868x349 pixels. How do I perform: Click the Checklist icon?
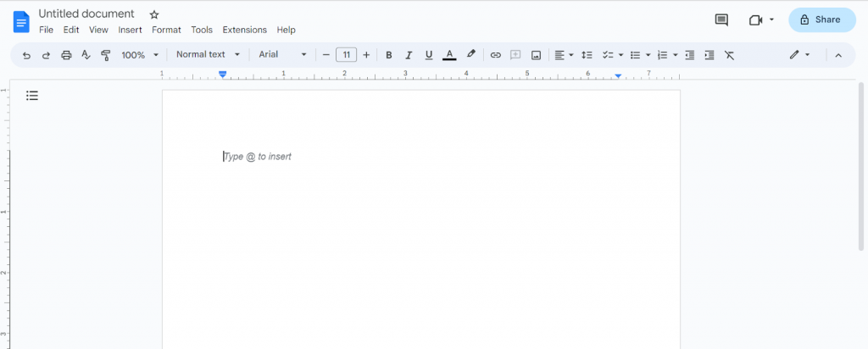pos(608,55)
